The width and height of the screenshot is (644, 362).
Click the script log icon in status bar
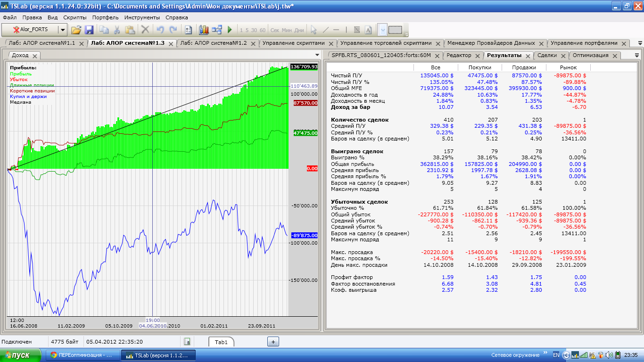click(187, 342)
